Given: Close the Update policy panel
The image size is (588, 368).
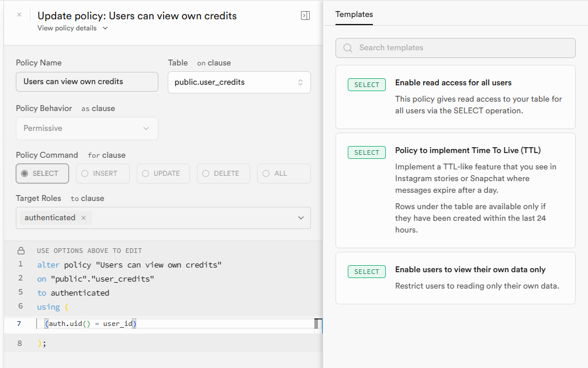Looking at the screenshot, I should pyautogui.click(x=19, y=15).
